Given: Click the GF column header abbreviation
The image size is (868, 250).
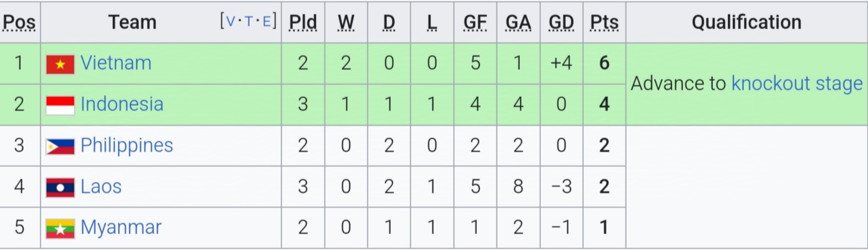Looking at the screenshot, I should click(x=475, y=22).
